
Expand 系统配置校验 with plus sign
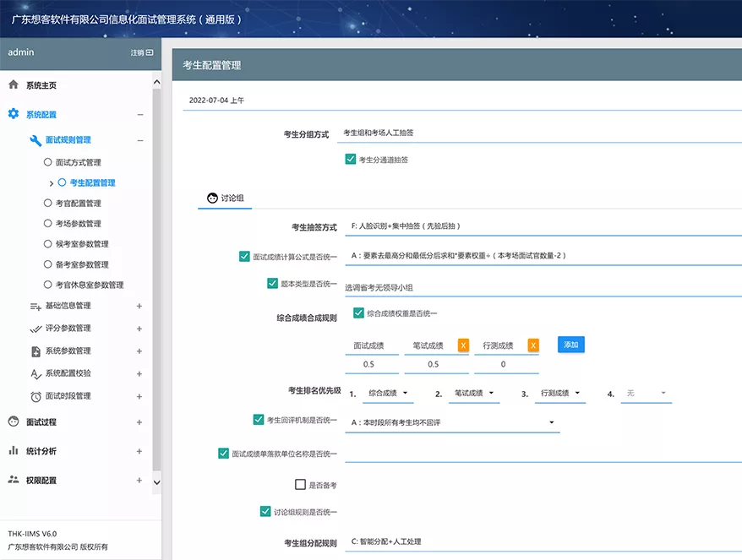[x=139, y=373]
